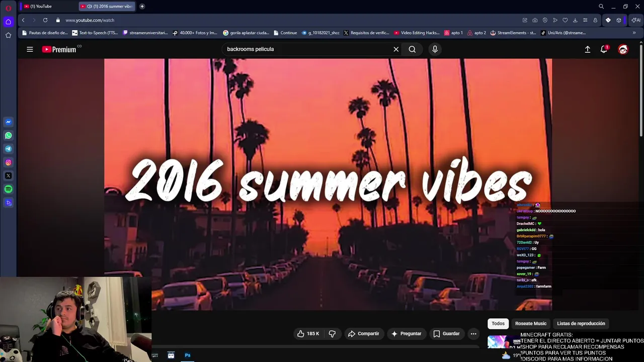Select the Todos filter chip
The width and height of the screenshot is (644, 362).
(x=498, y=324)
